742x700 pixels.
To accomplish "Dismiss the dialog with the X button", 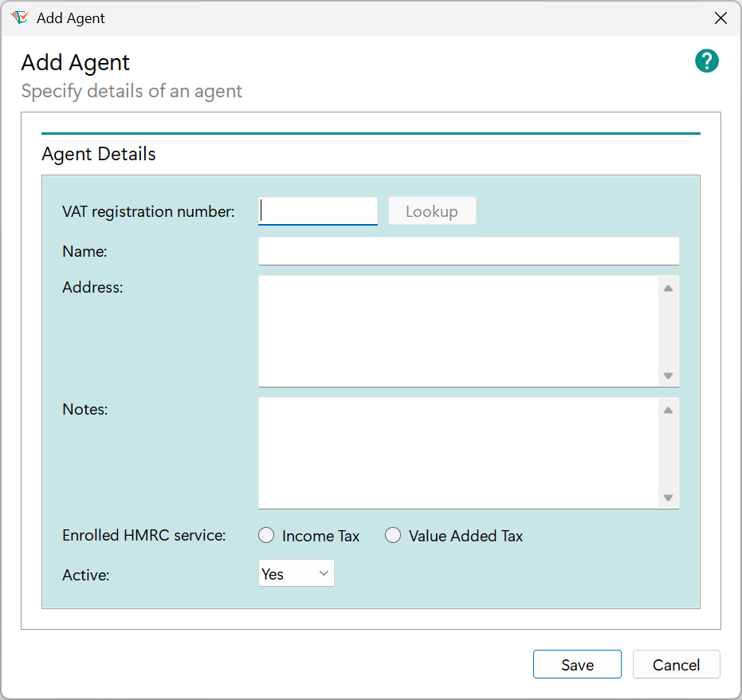I will 720,18.
